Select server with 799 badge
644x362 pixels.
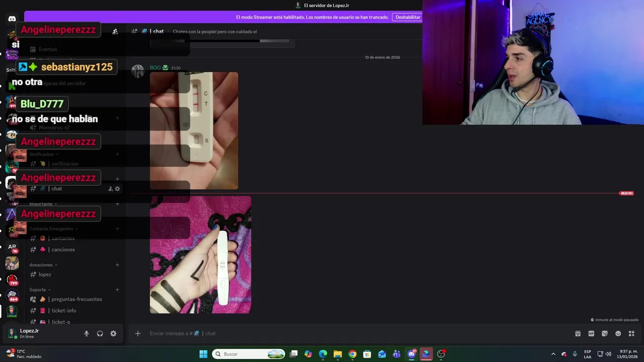[x=12, y=279]
